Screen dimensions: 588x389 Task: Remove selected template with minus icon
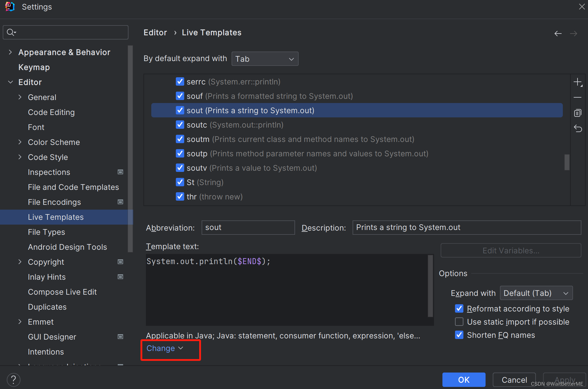point(578,98)
